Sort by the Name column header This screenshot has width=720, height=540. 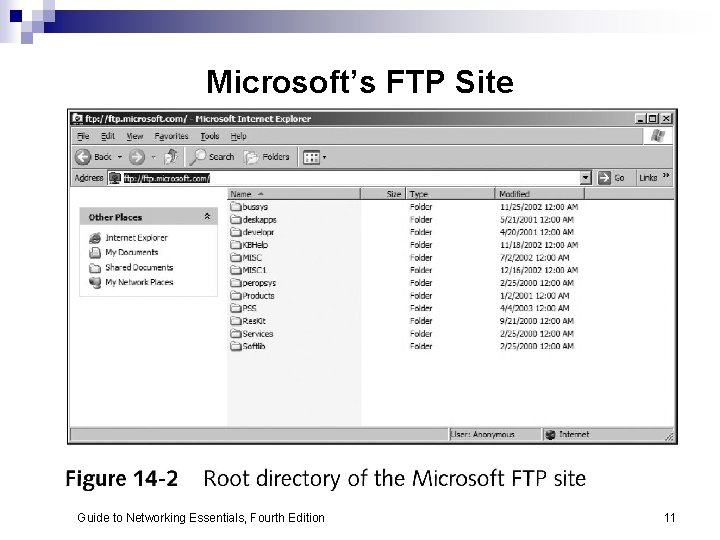pos(294,194)
